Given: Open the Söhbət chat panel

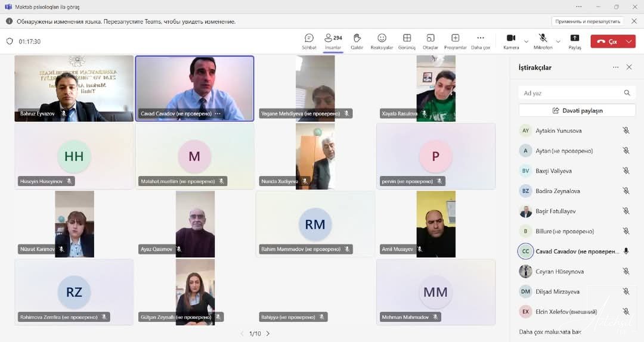Looking at the screenshot, I should [309, 41].
